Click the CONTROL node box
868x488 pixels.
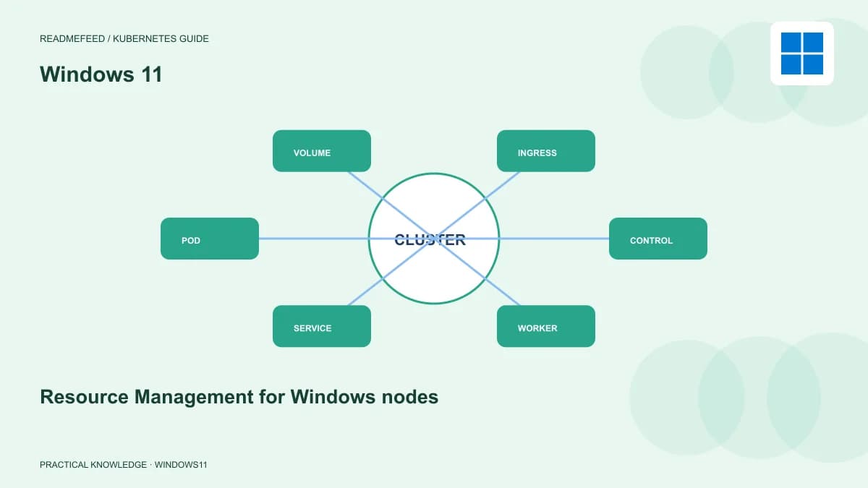pyautogui.click(x=658, y=239)
